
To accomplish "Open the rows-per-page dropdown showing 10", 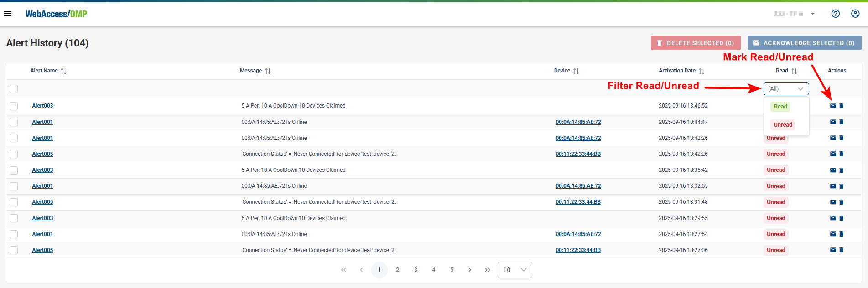I will pyautogui.click(x=515, y=270).
